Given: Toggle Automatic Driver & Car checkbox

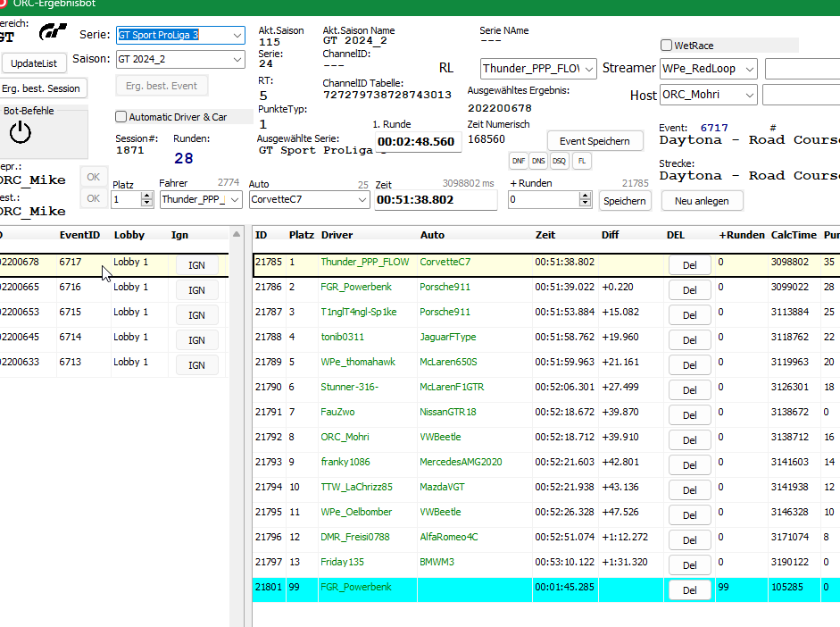Looking at the screenshot, I should (121, 117).
